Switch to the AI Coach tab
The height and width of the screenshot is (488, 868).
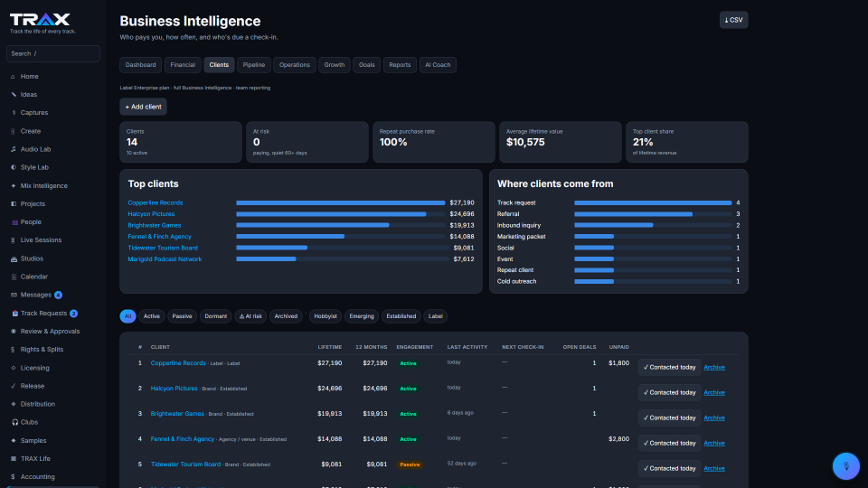[x=438, y=65]
